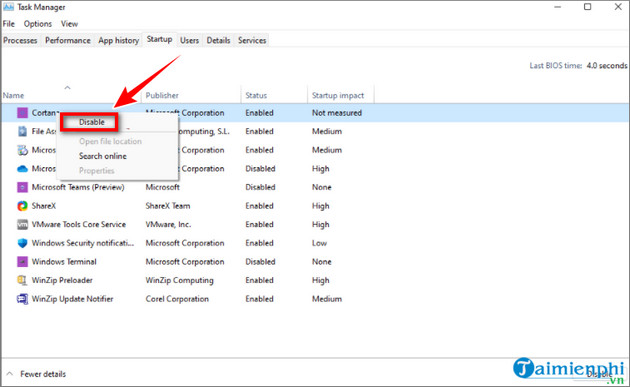
Task: Select the Startup tab
Action: click(160, 39)
